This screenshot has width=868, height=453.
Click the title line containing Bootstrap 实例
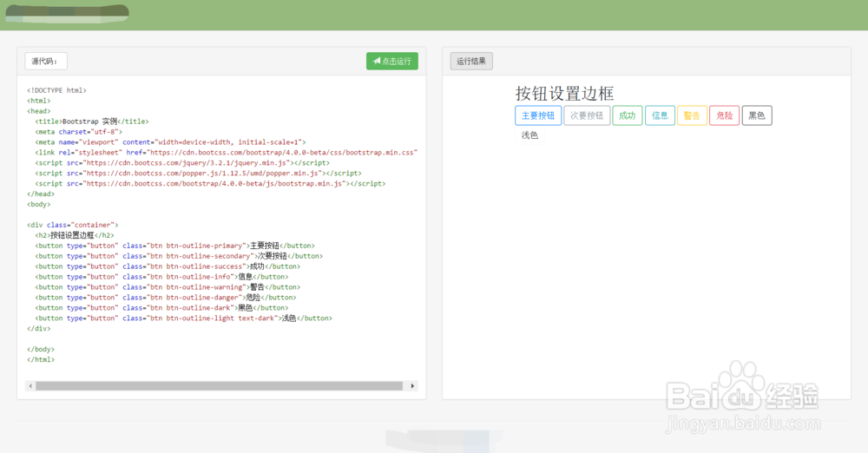click(92, 121)
